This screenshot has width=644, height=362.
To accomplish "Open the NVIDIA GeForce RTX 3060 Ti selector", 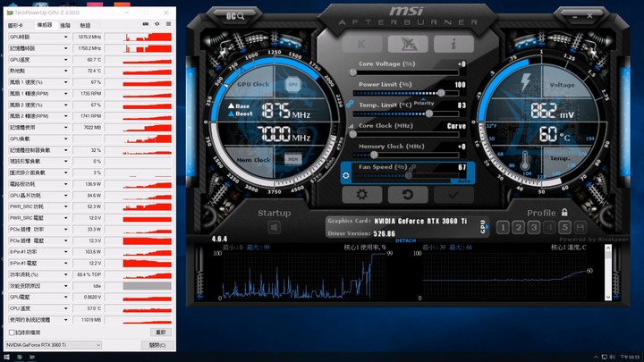I will tap(54, 345).
